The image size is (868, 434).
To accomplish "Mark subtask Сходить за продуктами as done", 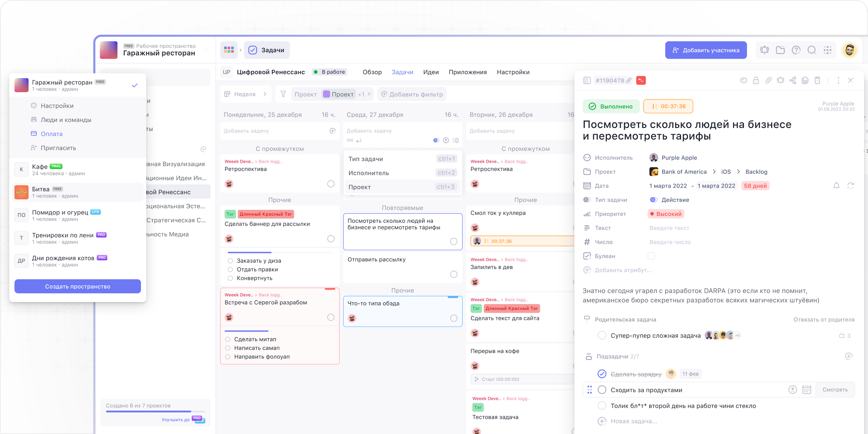I will [x=602, y=390].
